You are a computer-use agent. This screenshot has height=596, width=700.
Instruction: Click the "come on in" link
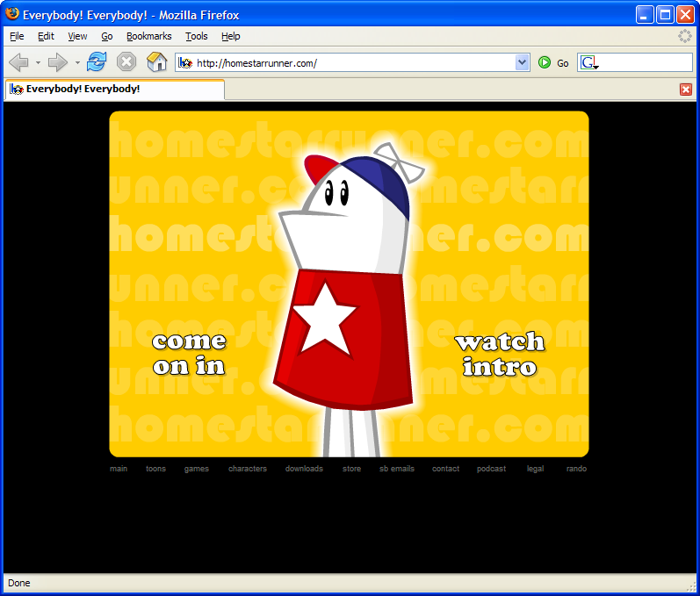pos(190,355)
